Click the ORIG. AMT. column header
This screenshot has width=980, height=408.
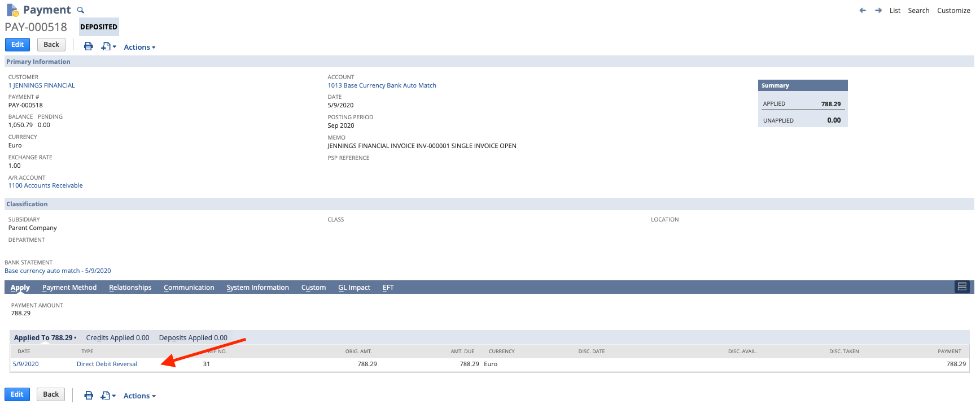pyautogui.click(x=358, y=351)
